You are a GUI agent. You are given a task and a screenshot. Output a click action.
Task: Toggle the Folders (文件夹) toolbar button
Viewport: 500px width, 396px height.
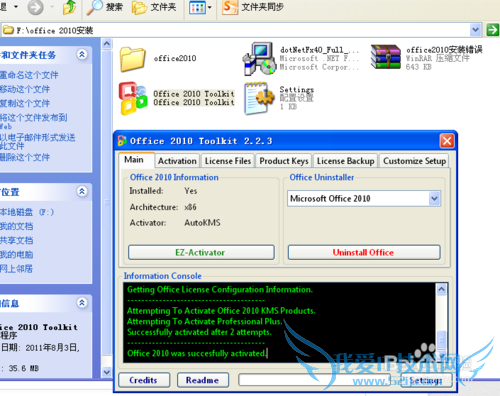click(154, 7)
